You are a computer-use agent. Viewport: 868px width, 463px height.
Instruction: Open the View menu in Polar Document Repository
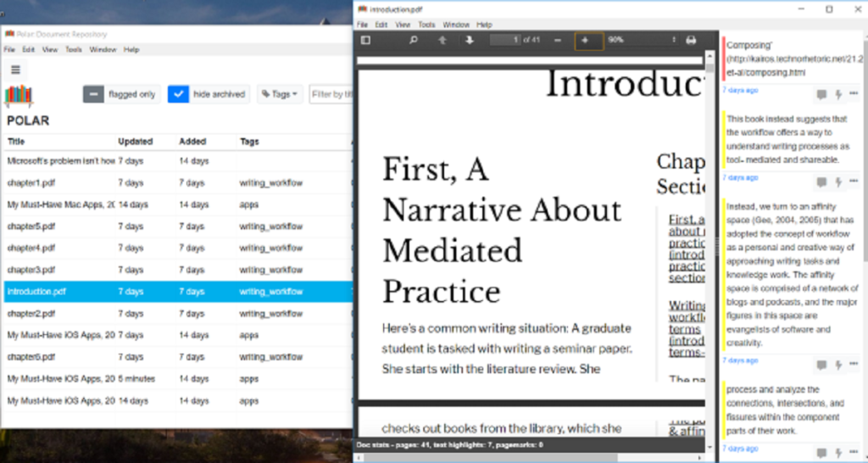coord(50,50)
